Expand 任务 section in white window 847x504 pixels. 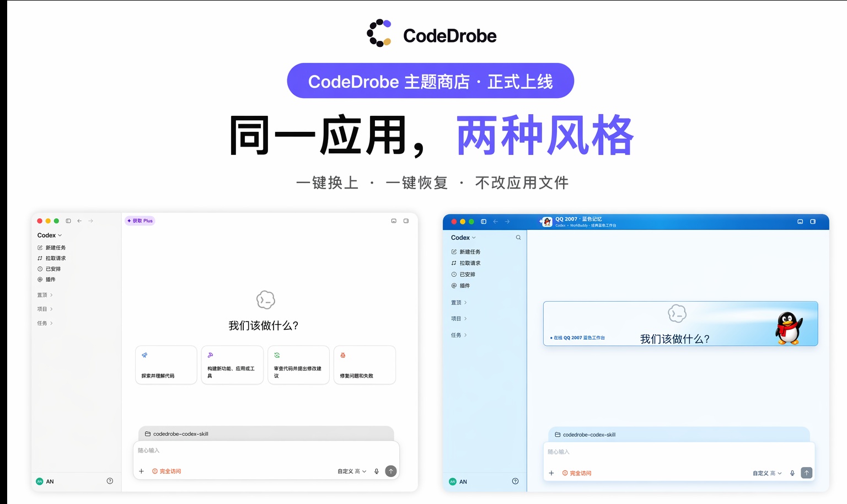(x=45, y=323)
